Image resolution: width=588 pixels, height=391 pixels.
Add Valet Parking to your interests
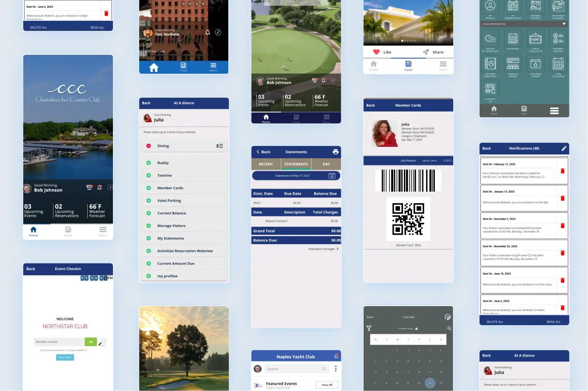[x=148, y=200]
